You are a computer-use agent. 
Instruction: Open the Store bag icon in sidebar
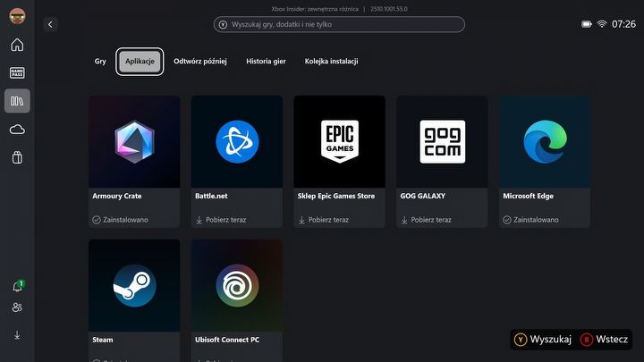tap(17, 158)
